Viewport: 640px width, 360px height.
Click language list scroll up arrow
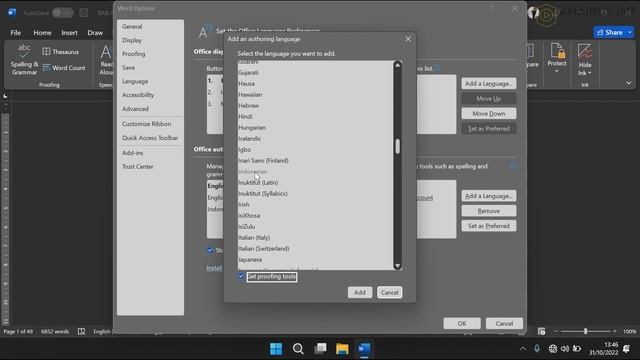[x=398, y=64]
